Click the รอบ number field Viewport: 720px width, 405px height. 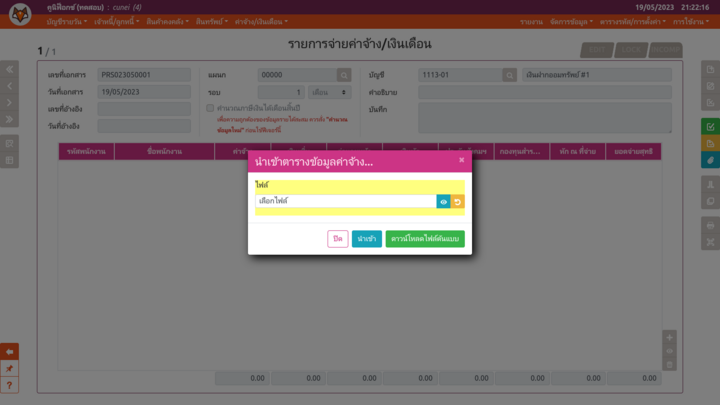pos(281,92)
